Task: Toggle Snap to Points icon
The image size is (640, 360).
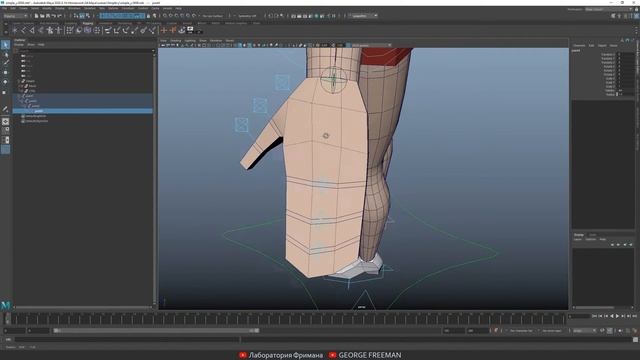Action: click(176, 16)
